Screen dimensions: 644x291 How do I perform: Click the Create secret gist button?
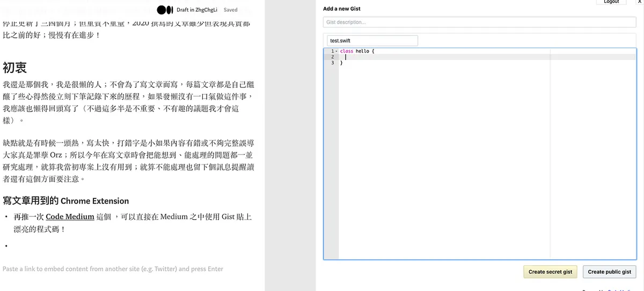coord(550,272)
